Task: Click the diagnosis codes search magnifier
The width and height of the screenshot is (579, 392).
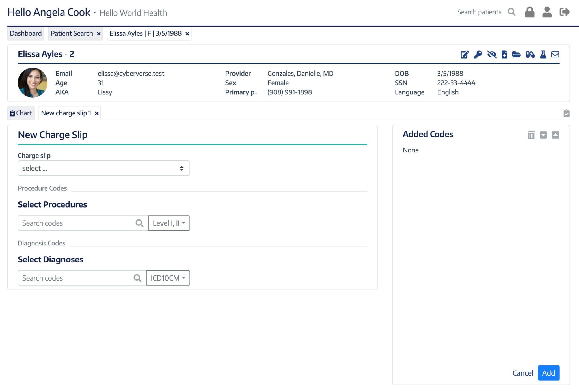Action: click(x=137, y=278)
